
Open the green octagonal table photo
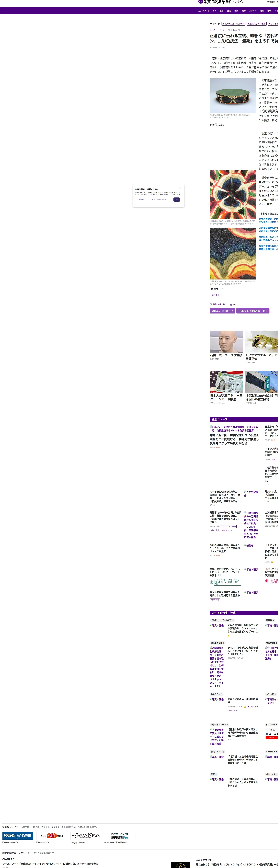pos(233,96)
